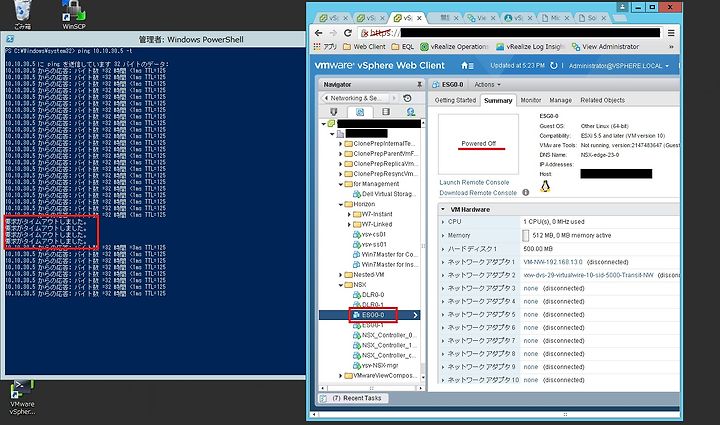The height and width of the screenshot is (425, 720).
Task: Expand the ClonePrepInternalTe... folder
Action: [x=341, y=144]
